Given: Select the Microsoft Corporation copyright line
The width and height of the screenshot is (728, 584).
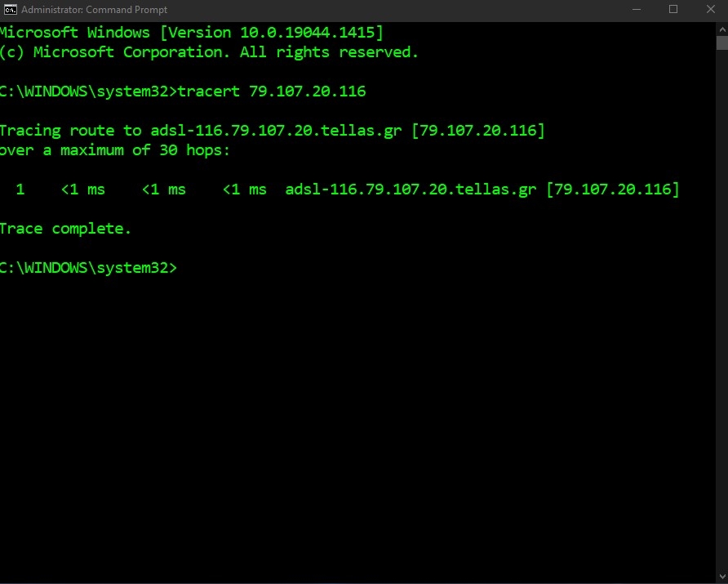Looking at the screenshot, I should point(208,51).
